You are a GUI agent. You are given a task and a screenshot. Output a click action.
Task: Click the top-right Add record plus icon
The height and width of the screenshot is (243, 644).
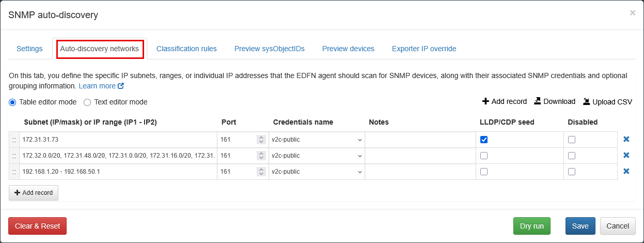tap(485, 101)
